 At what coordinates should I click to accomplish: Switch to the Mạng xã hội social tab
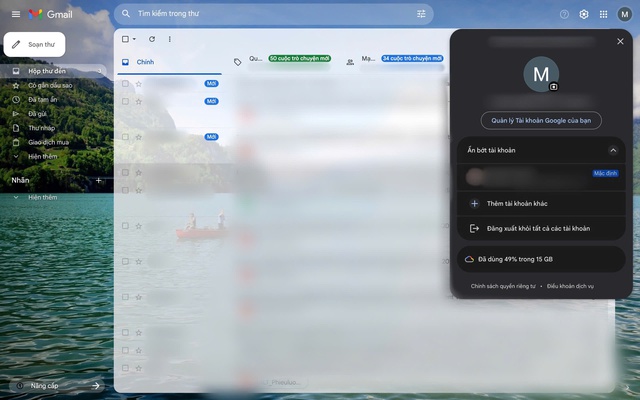coord(394,62)
